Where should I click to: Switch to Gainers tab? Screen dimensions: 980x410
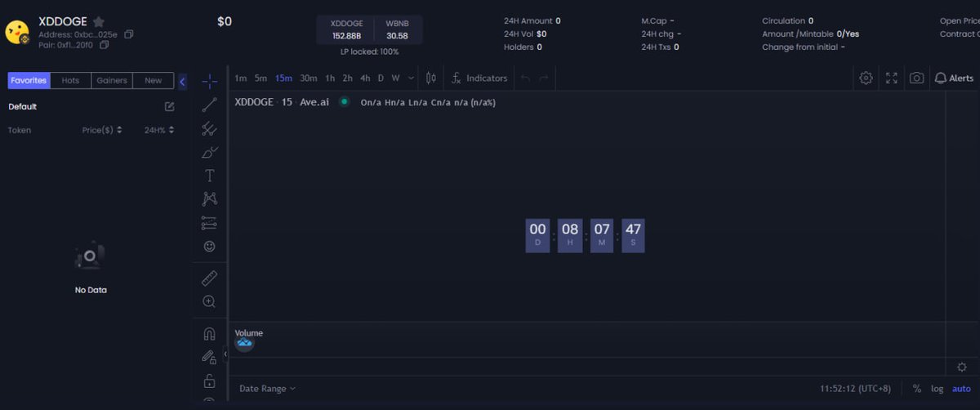112,80
